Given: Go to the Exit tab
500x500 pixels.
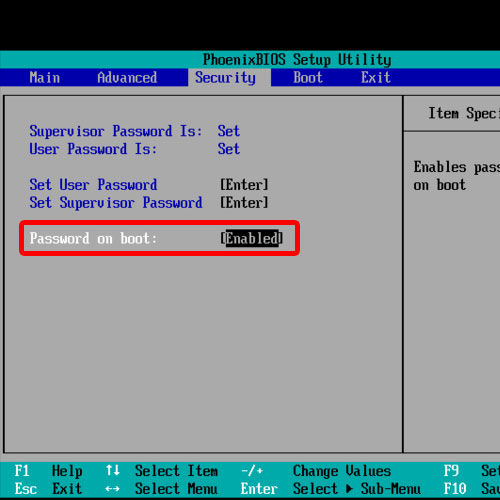Looking at the screenshot, I should (x=376, y=78).
